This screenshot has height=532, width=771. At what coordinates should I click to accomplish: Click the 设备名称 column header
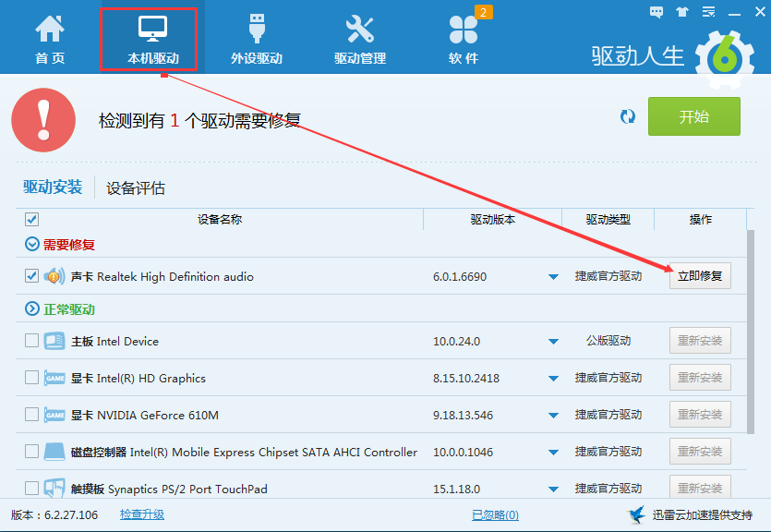[x=220, y=219]
